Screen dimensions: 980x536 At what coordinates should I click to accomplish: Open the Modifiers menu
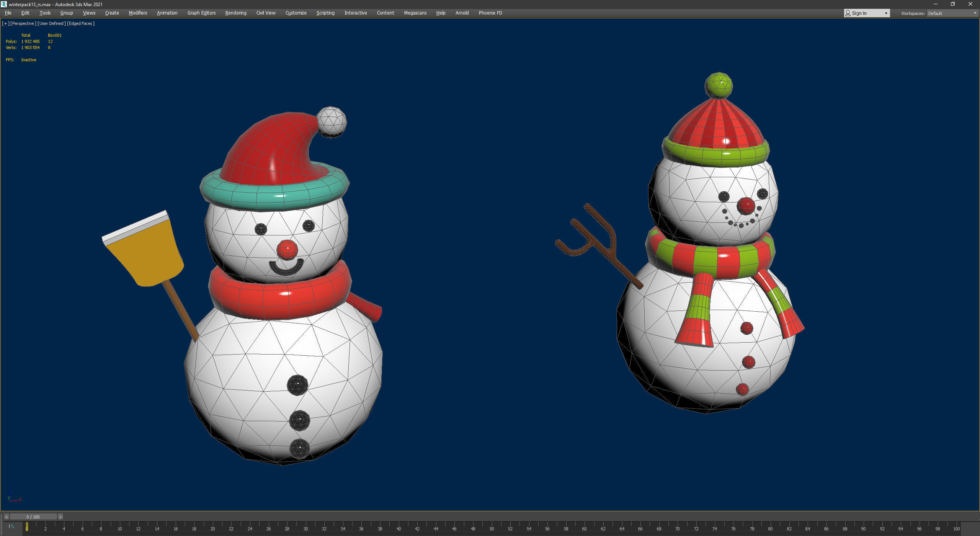[138, 13]
